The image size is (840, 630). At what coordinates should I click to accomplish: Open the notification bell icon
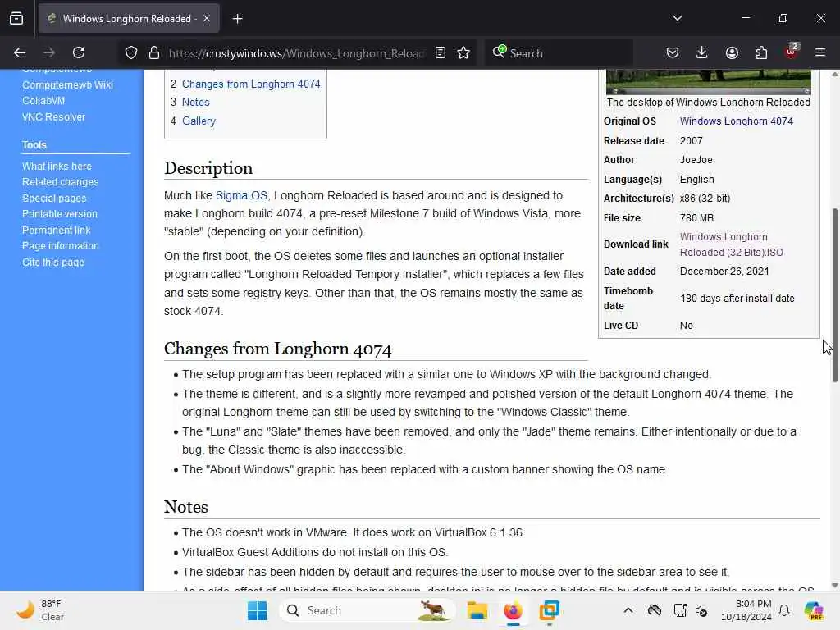pos(784,610)
